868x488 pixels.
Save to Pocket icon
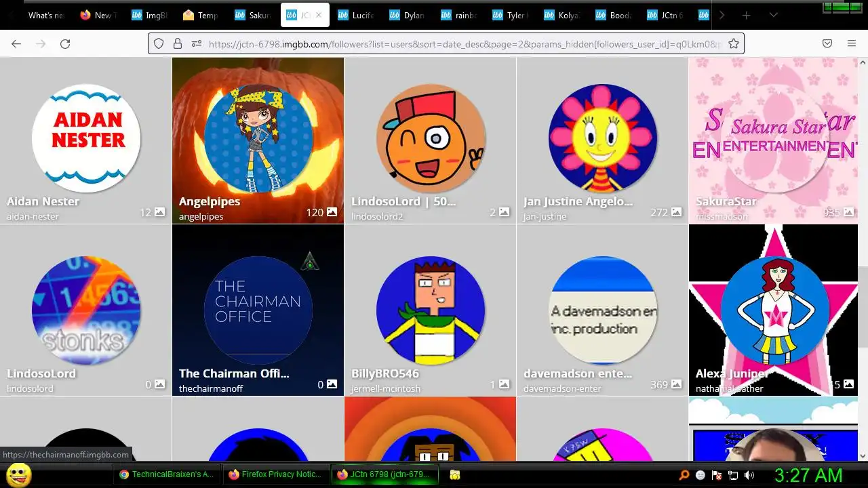[x=827, y=43]
